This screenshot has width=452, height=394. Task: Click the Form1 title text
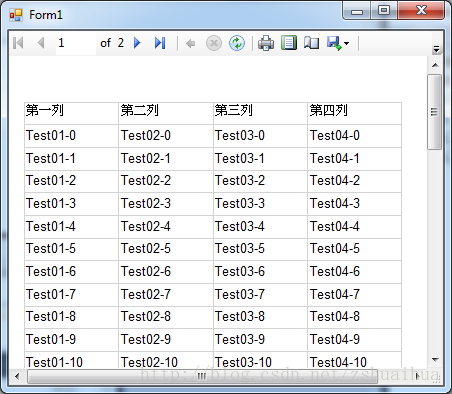46,15
